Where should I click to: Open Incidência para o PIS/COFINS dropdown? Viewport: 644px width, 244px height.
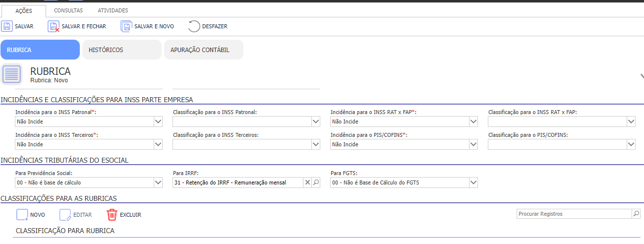[x=473, y=144]
